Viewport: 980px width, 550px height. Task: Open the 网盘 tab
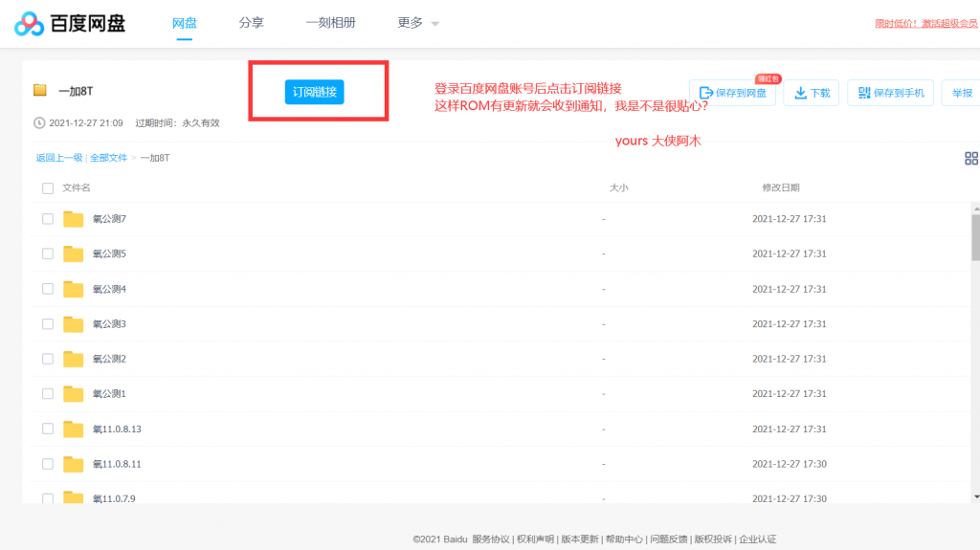tap(185, 23)
